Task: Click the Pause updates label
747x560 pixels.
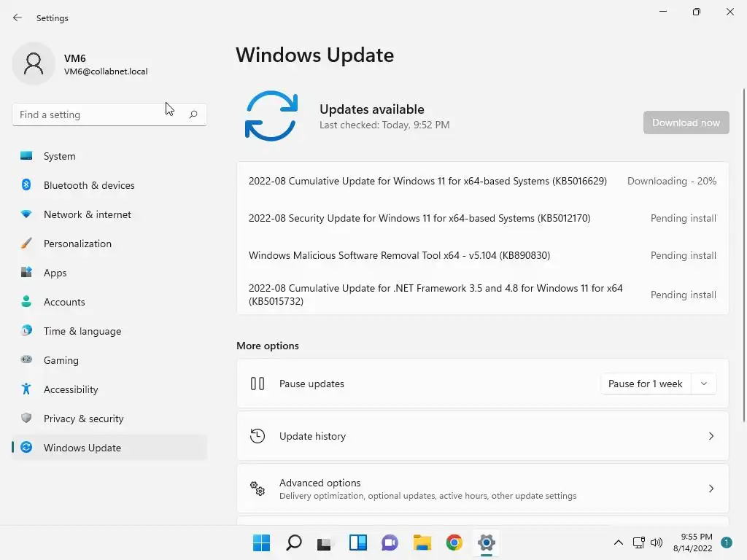Action: (x=311, y=384)
